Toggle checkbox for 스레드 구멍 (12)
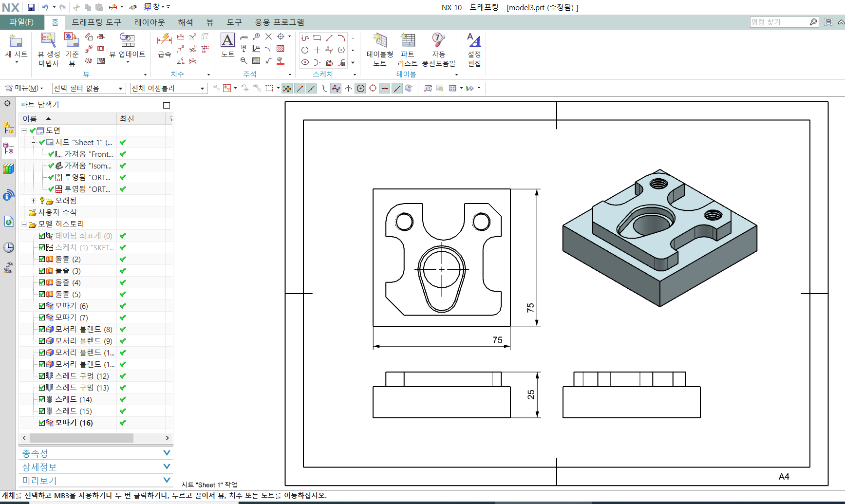This screenshot has height=504, width=845. (42, 376)
